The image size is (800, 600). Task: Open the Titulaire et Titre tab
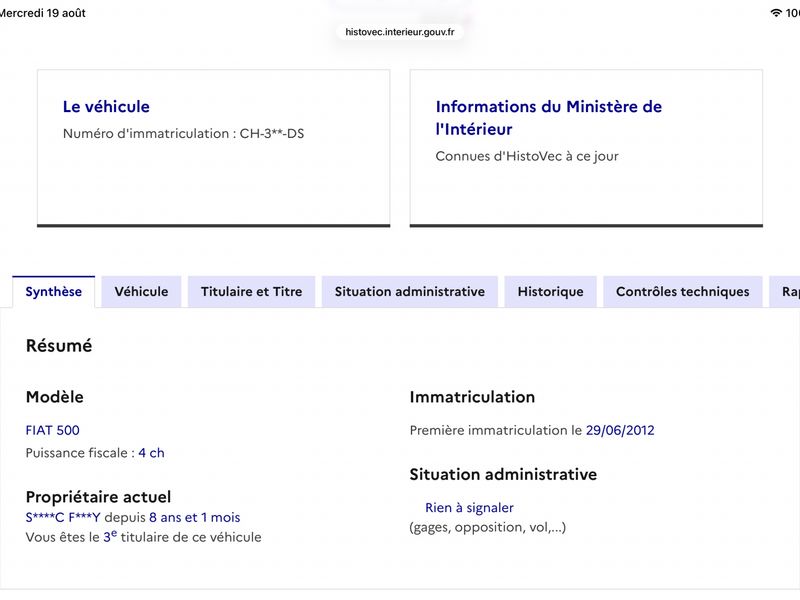tap(252, 291)
